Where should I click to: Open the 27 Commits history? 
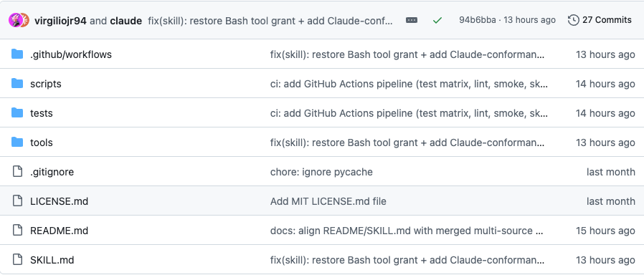point(600,20)
